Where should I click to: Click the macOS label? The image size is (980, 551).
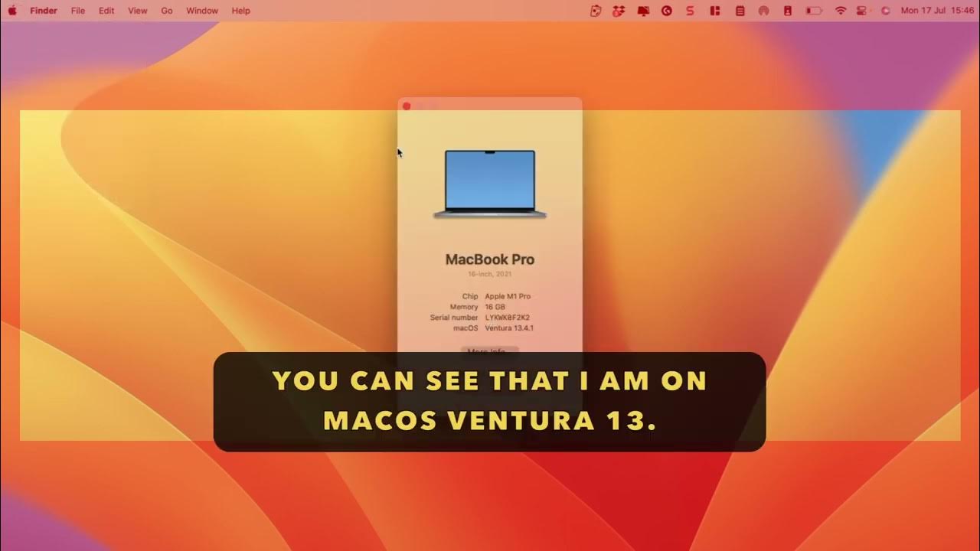pyautogui.click(x=465, y=328)
